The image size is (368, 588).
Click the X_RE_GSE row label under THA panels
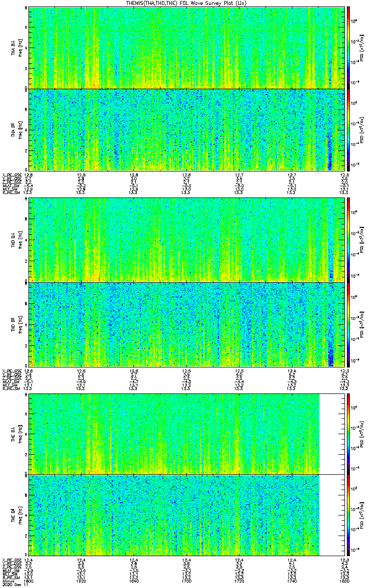[11, 174]
